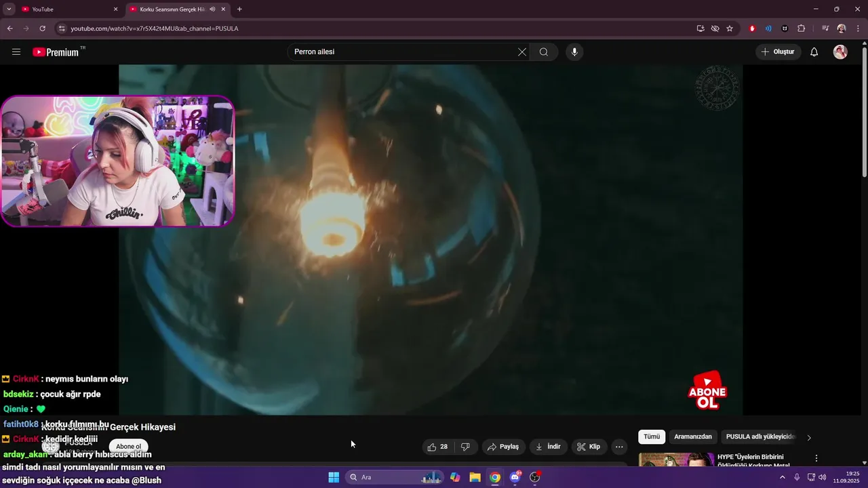
Task: Start voice search with microphone
Action: (x=574, y=52)
